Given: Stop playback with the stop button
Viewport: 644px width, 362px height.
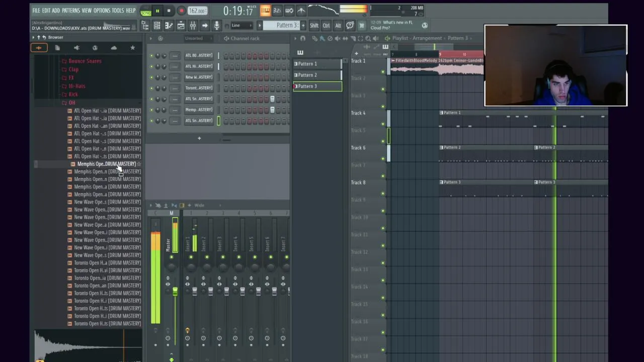Looking at the screenshot, I should pos(169,11).
